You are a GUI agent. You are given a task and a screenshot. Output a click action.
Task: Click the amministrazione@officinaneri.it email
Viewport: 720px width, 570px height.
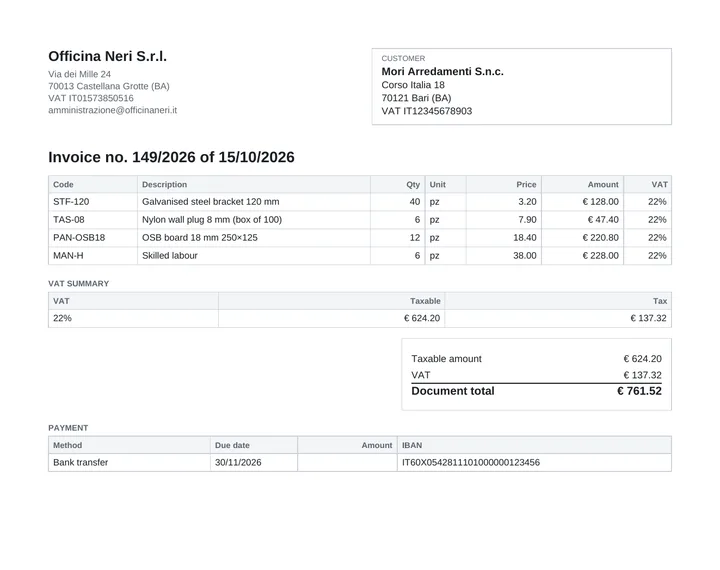pos(112,110)
